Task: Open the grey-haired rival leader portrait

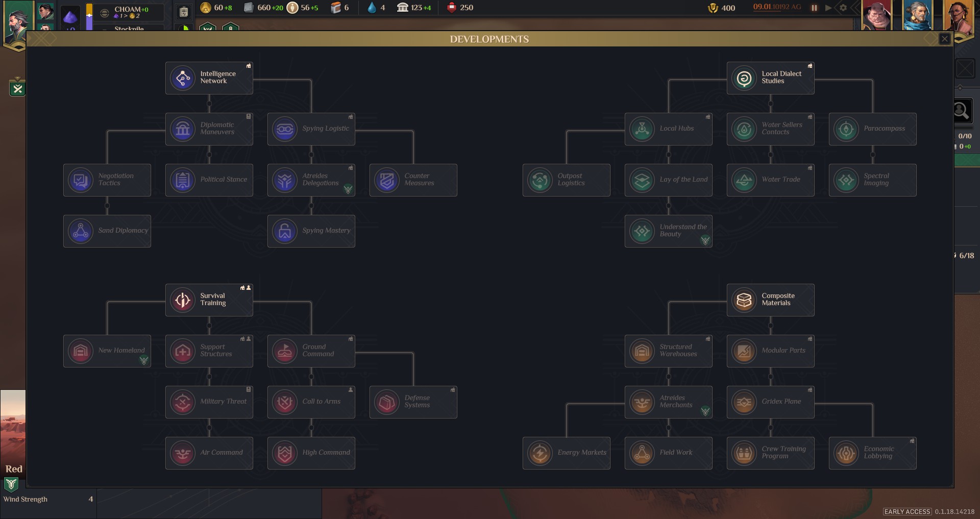Action: point(917,15)
